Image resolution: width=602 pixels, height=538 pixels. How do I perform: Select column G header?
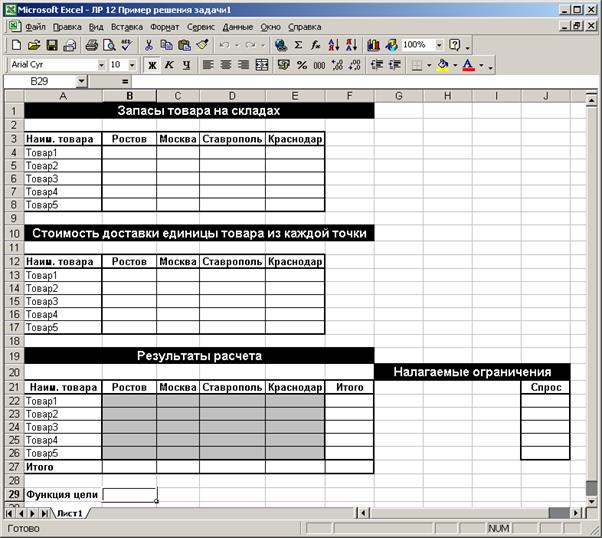399,96
